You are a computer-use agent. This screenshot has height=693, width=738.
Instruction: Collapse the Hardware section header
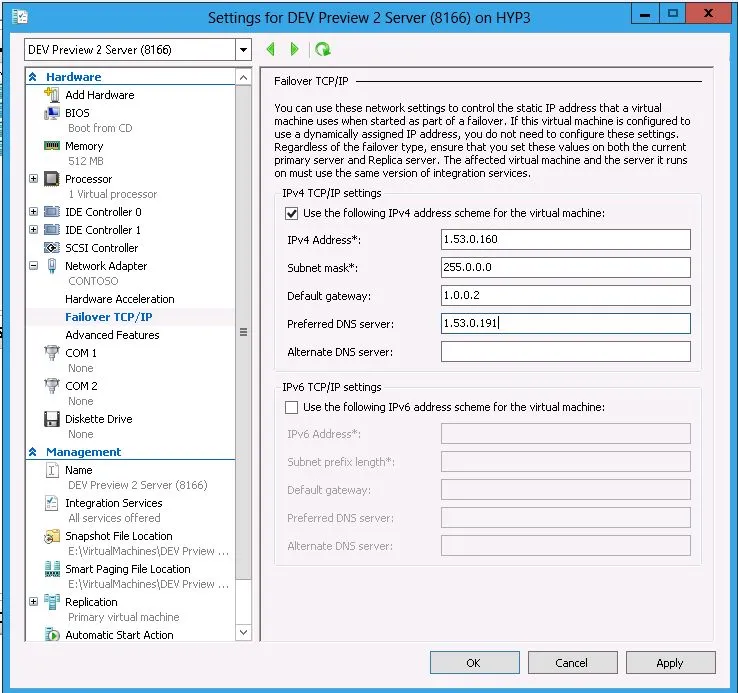[32, 77]
